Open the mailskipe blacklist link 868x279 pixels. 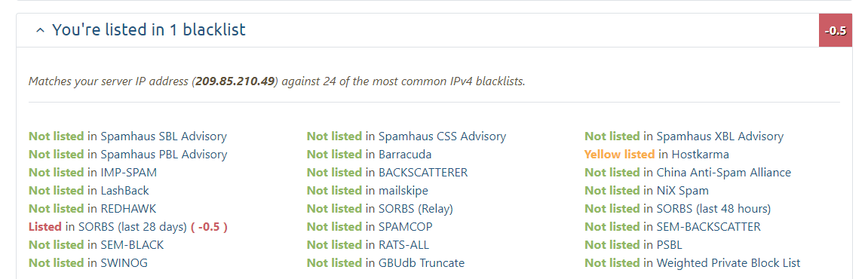pyautogui.click(x=403, y=191)
